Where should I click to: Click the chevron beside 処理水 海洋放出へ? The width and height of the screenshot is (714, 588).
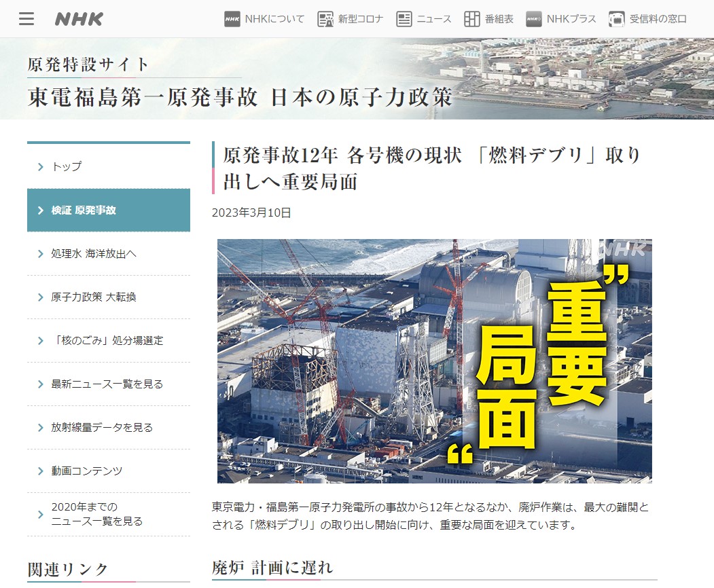click(x=41, y=254)
